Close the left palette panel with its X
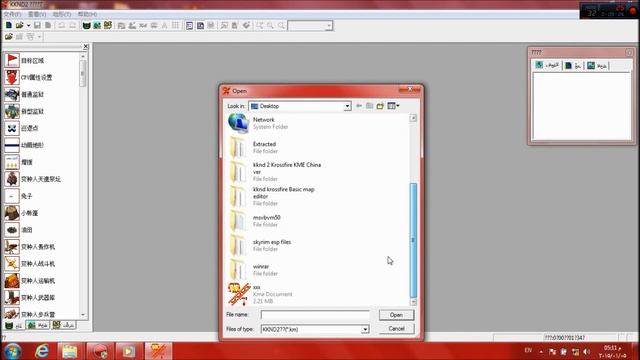The width and height of the screenshot is (640, 360). coord(86,47)
